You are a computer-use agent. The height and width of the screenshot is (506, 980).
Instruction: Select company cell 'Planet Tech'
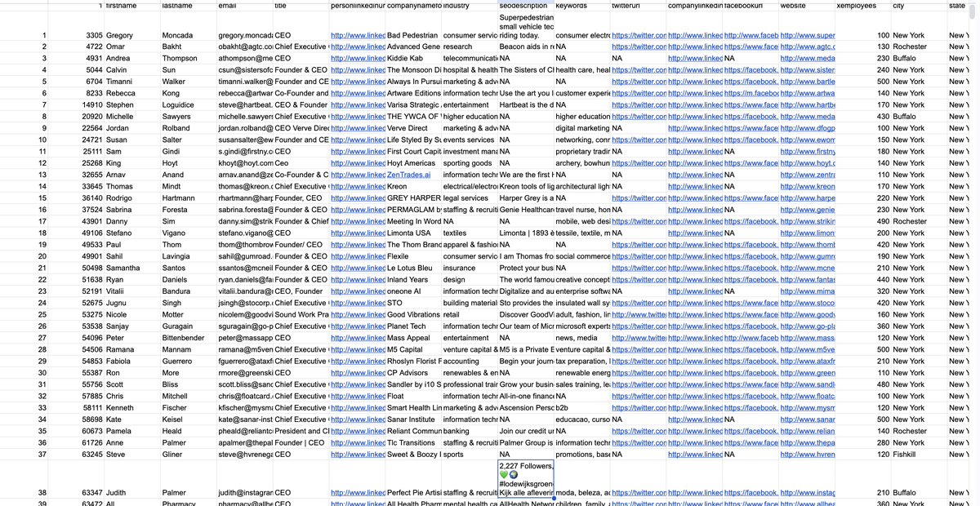click(x=413, y=326)
